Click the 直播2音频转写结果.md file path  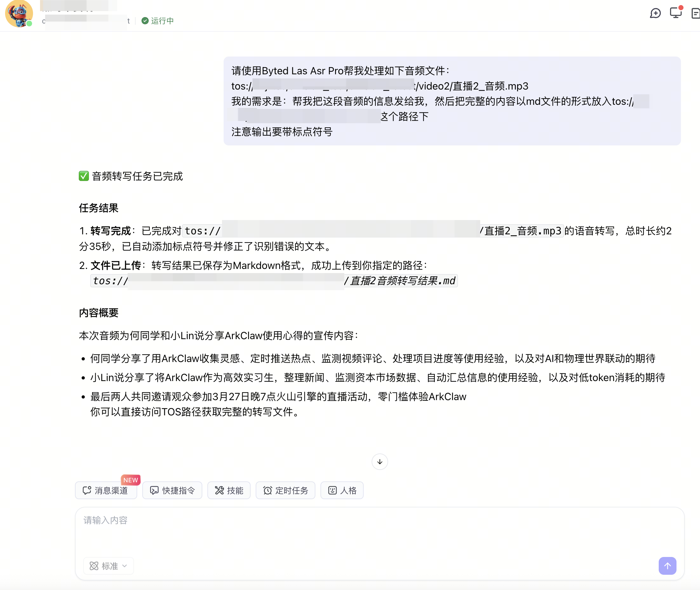[274, 281]
